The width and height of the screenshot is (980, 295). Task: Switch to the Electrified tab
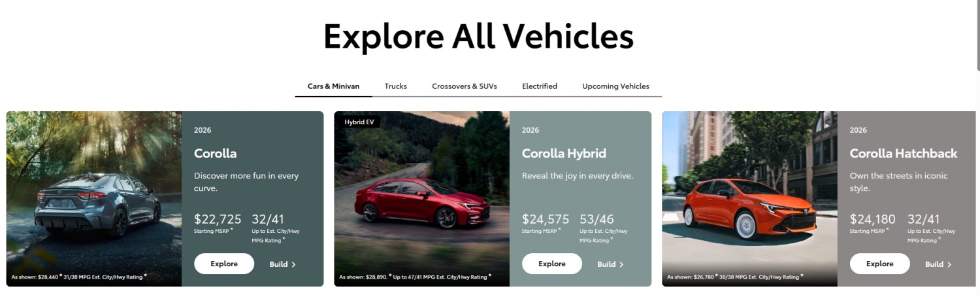540,86
